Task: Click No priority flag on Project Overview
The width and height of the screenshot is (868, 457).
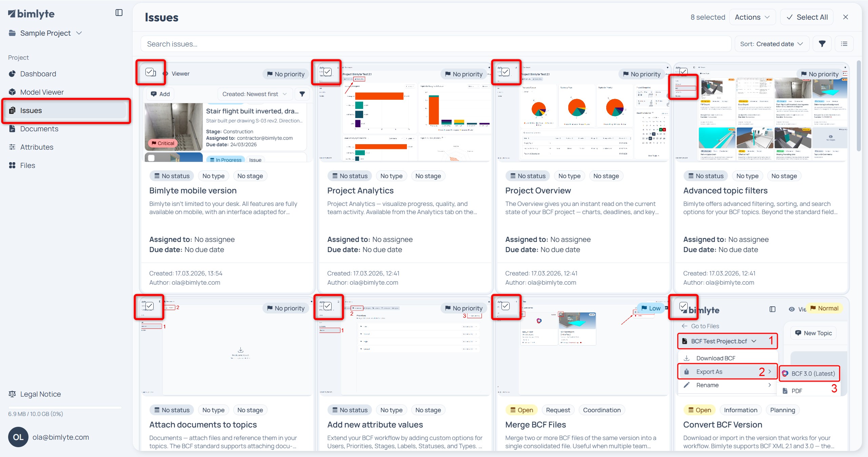Action: (x=642, y=74)
